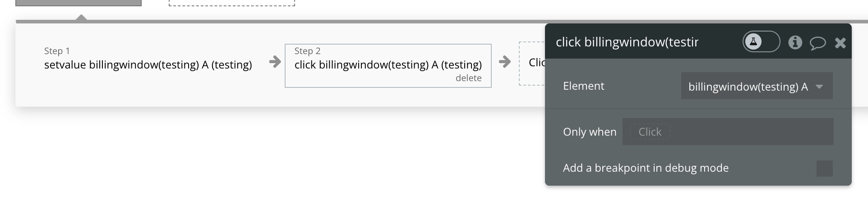Click the delete link in Step 2
Viewport: 868px width, 210px height.
(468, 78)
